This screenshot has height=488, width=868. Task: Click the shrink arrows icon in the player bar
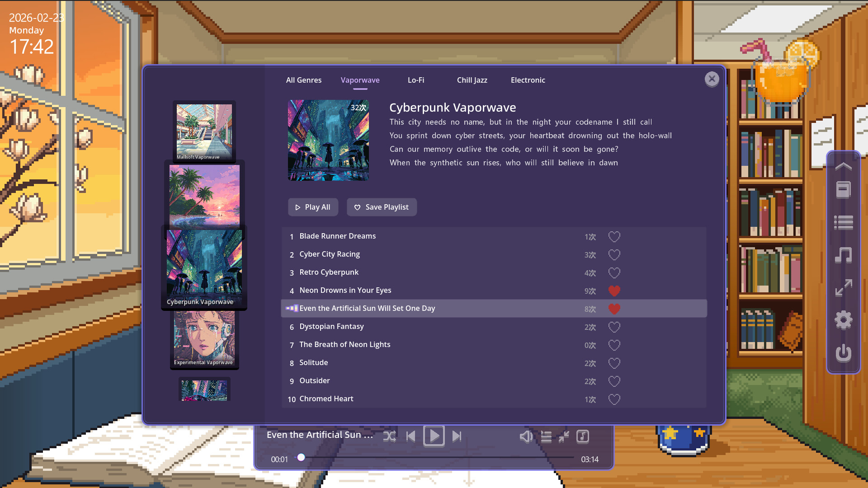pos(564,436)
